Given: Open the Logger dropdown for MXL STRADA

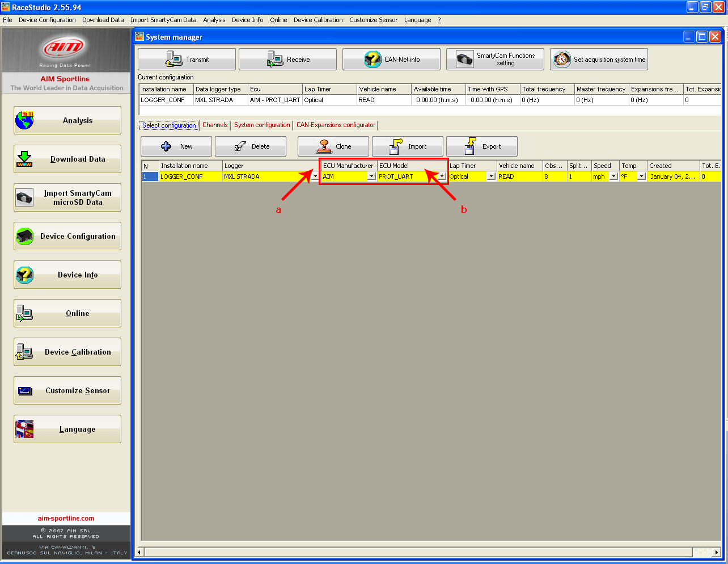Looking at the screenshot, I should coord(315,176).
